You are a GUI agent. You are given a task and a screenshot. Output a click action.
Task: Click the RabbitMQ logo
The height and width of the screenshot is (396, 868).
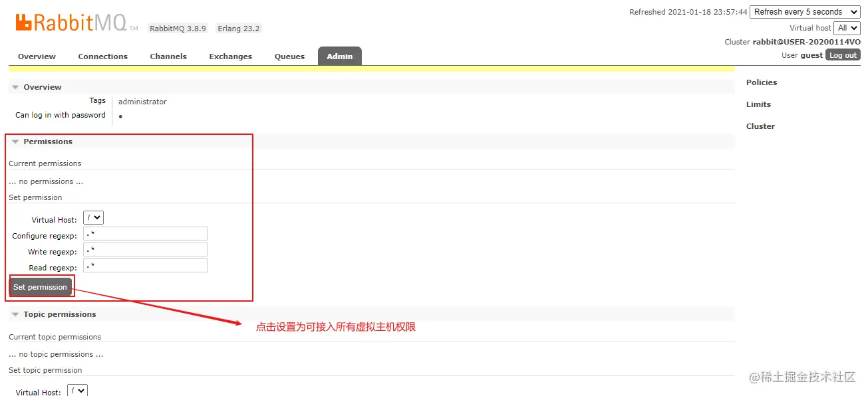pyautogui.click(x=76, y=22)
